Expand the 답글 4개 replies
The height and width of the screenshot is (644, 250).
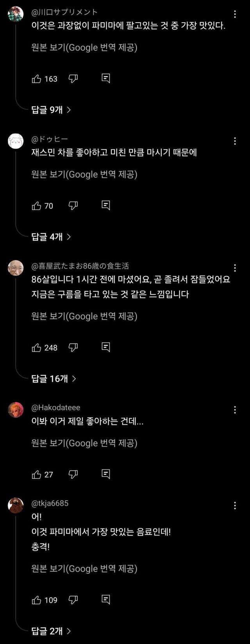[51, 237]
